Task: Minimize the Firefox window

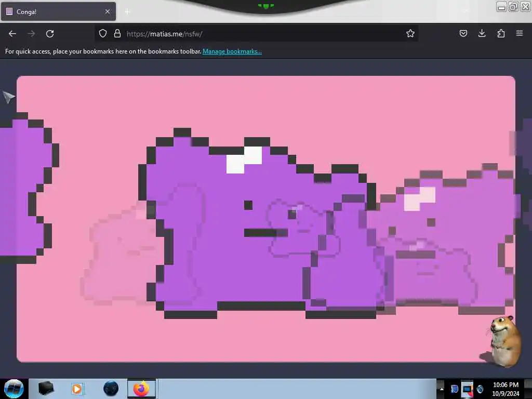Action: [x=501, y=6]
